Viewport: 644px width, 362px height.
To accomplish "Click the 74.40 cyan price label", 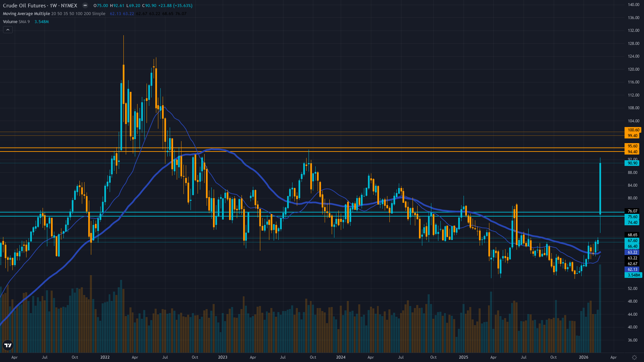I will pyautogui.click(x=632, y=223).
